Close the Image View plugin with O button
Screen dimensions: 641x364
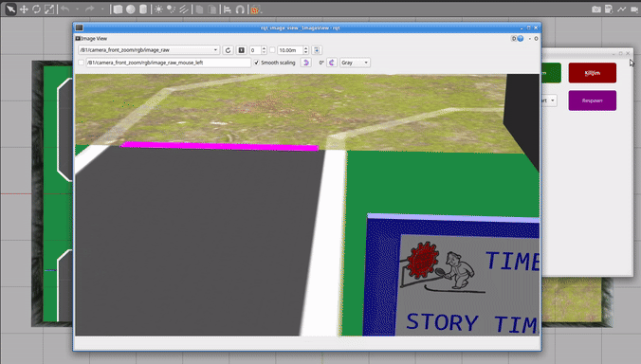point(536,39)
